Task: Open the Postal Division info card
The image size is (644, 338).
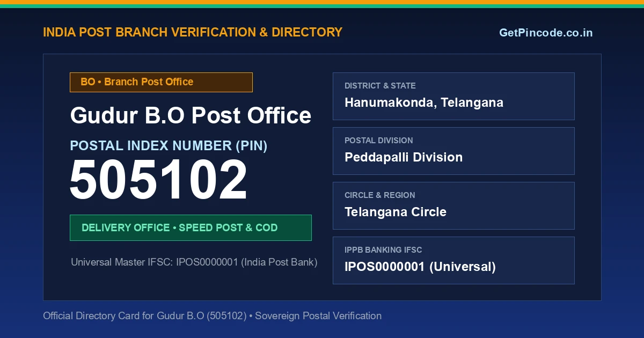Action: tap(453, 151)
